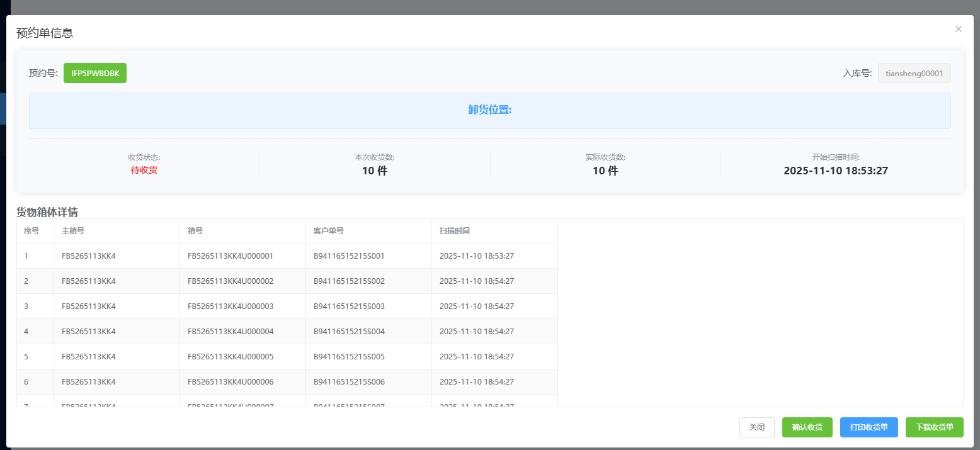Select customer order B94116515215S004 cell
The image size is (980, 450).
(349, 332)
